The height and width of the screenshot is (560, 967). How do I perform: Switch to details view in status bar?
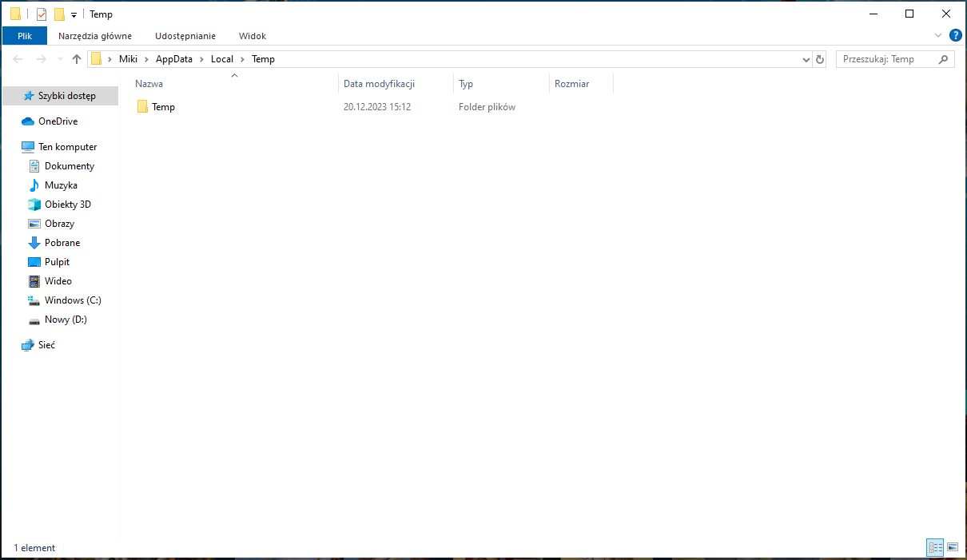(x=934, y=547)
